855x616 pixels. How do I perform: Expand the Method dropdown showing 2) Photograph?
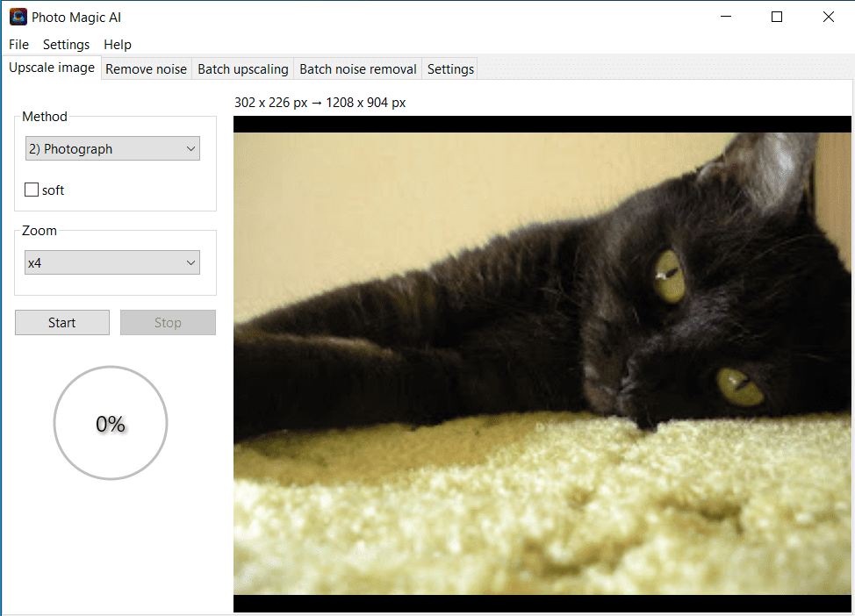[x=112, y=149]
